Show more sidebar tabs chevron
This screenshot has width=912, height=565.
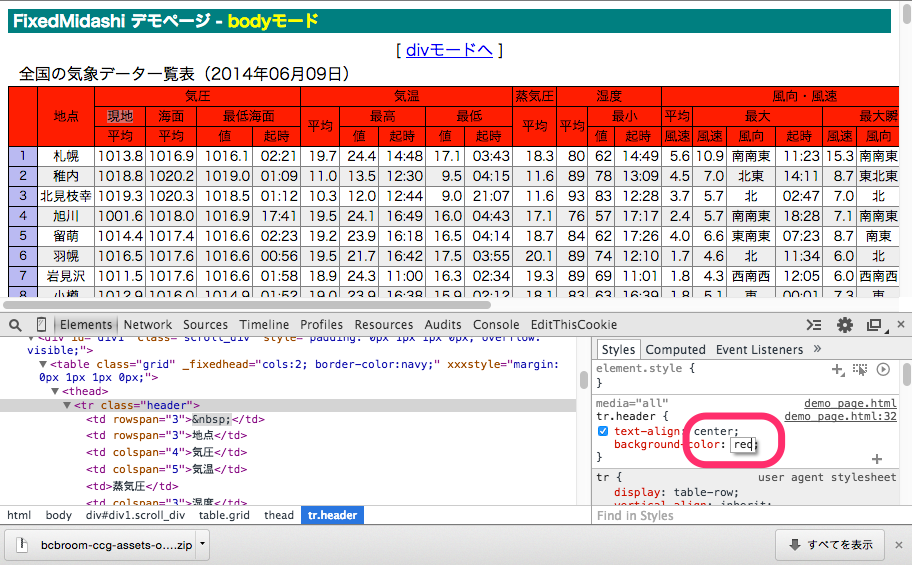coord(817,349)
